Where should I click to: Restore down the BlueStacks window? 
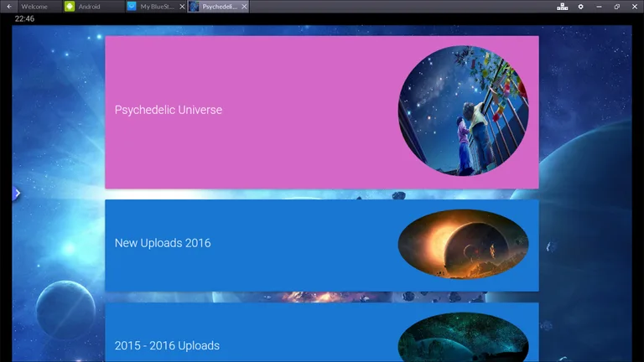(617, 7)
